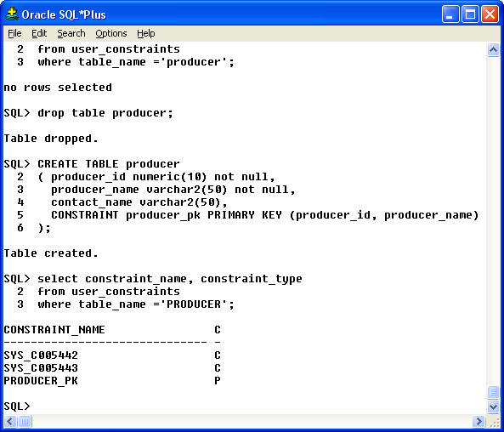Maximize the SQL*Plus window
This screenshot has height=432, width=504.
470,14
